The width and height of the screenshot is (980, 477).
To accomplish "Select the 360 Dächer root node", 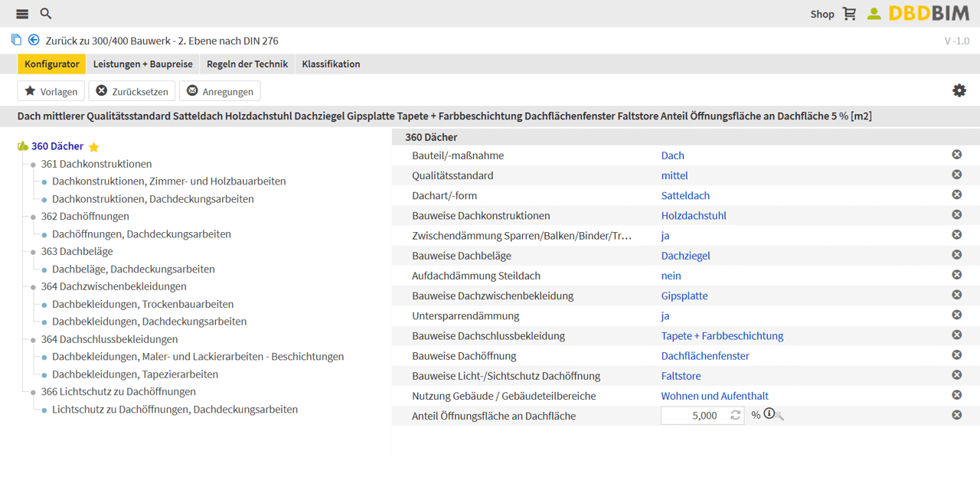I will coord(57,146).
